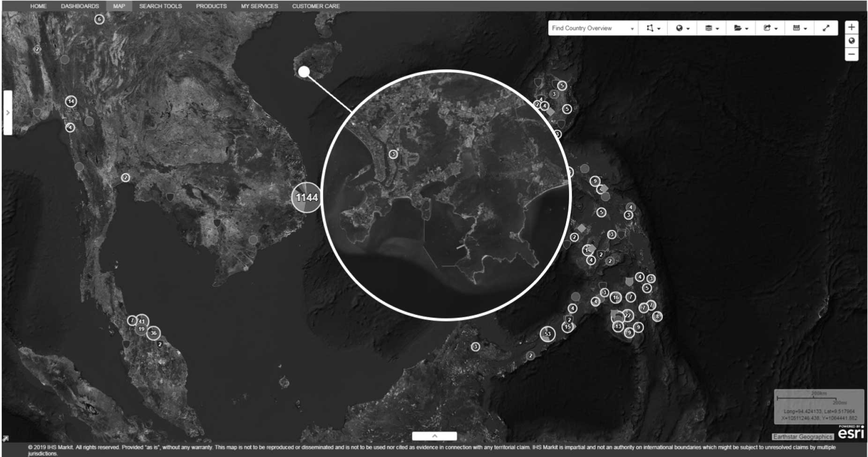The width and height of the screenshot is (868, 457).
Task: Click the cluster marker labeled 36
Action: (153, 333)
